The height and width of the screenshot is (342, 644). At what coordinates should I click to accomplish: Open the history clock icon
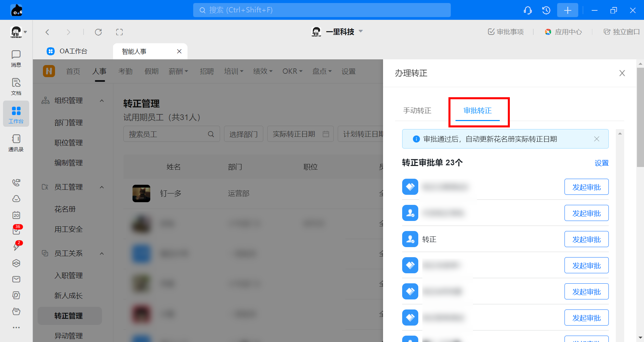tap(546, 10)
